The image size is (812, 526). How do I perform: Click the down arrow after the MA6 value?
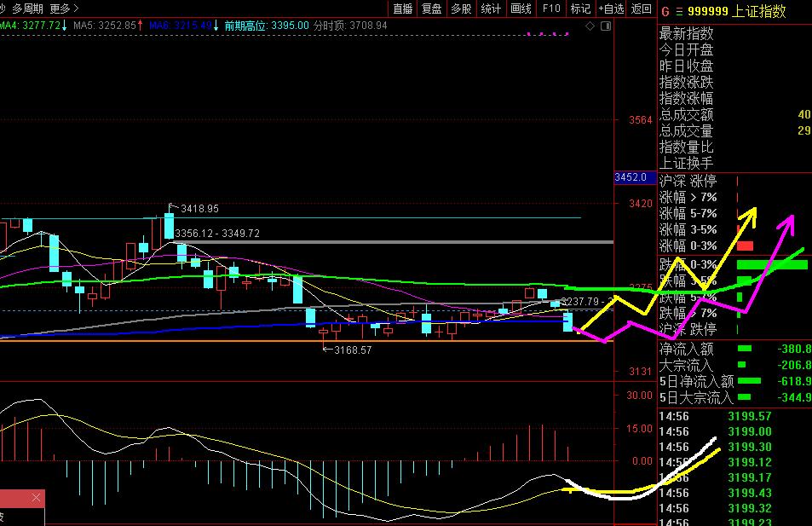(x=216, y=26)
